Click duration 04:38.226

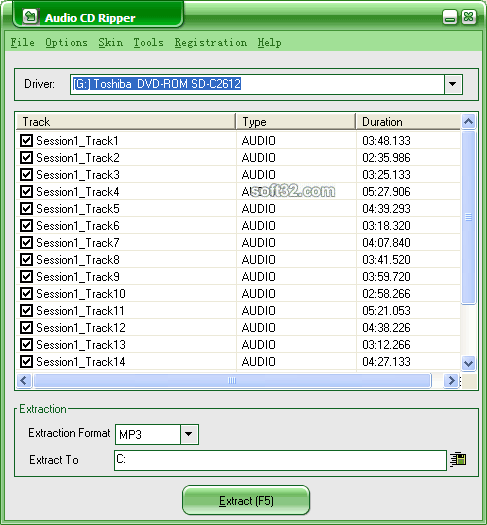386,327
